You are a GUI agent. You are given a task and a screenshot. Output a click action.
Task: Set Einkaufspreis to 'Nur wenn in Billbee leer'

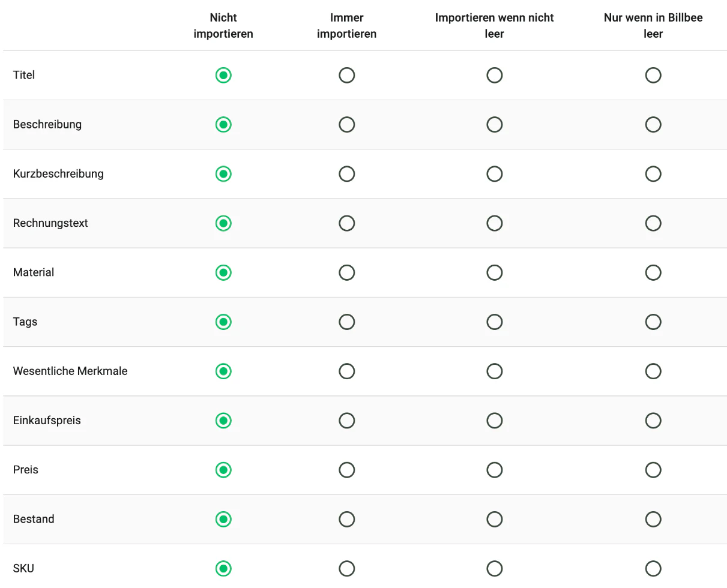[653, 421]
